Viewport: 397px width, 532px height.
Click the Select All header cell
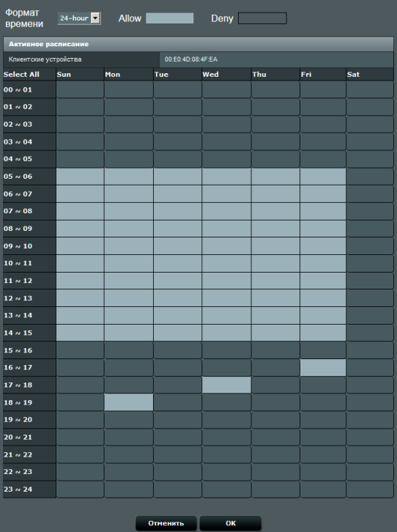click(x=29, y=74)
